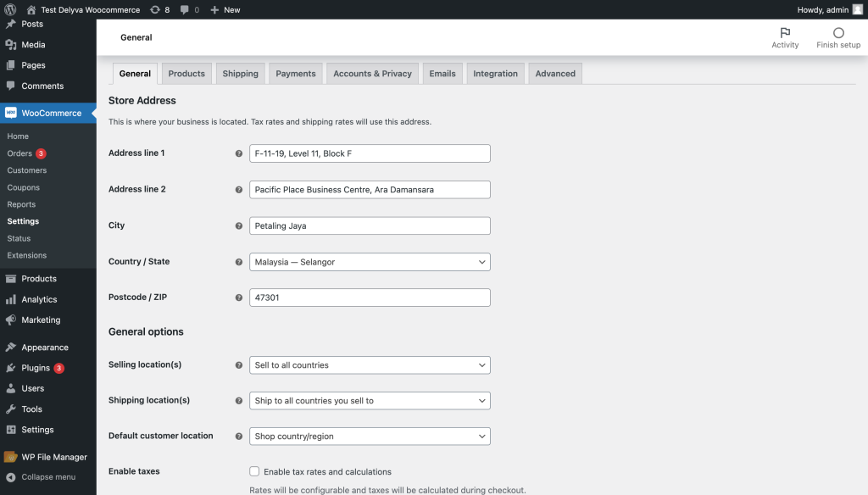
Task: Open the comments bubble in admin bar
Action: (184, 9)
